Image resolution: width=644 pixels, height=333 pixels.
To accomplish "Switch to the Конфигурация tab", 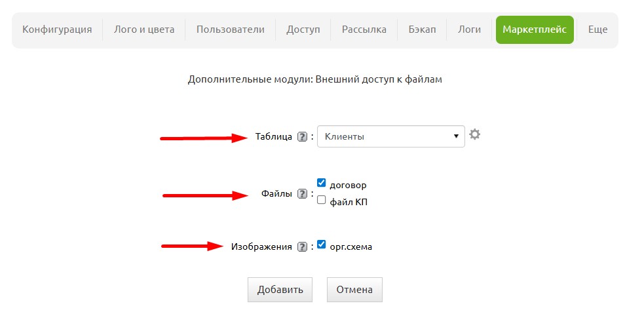I will click(x=57, y=29).
